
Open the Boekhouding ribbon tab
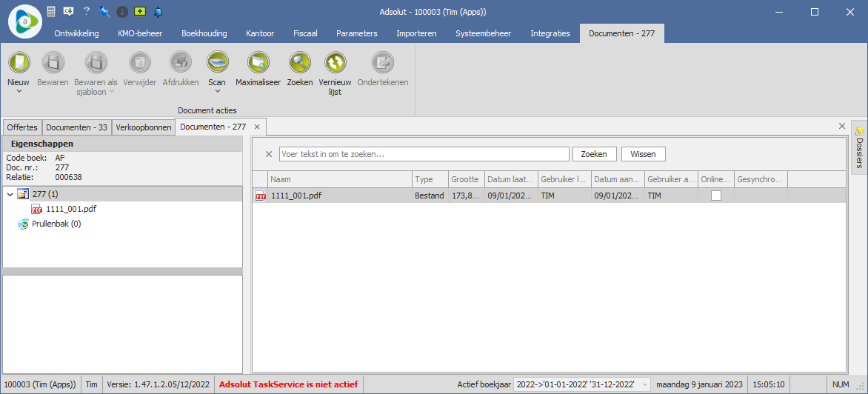pos(204,33)
